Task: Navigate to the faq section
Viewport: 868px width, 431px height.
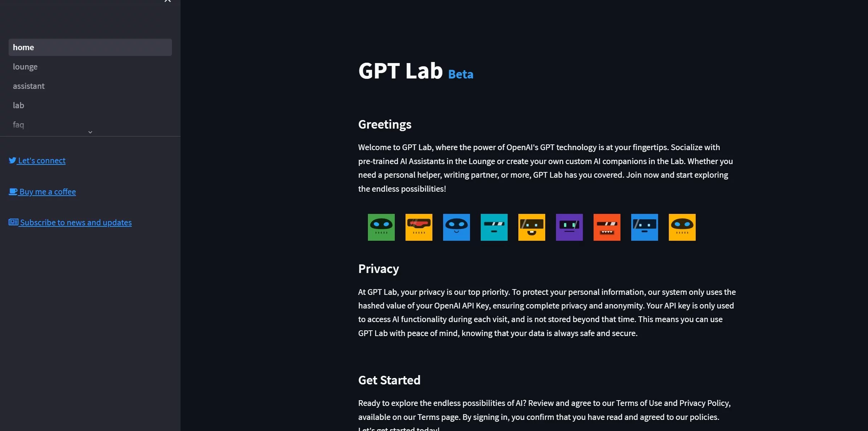Action: pos(18,125)
